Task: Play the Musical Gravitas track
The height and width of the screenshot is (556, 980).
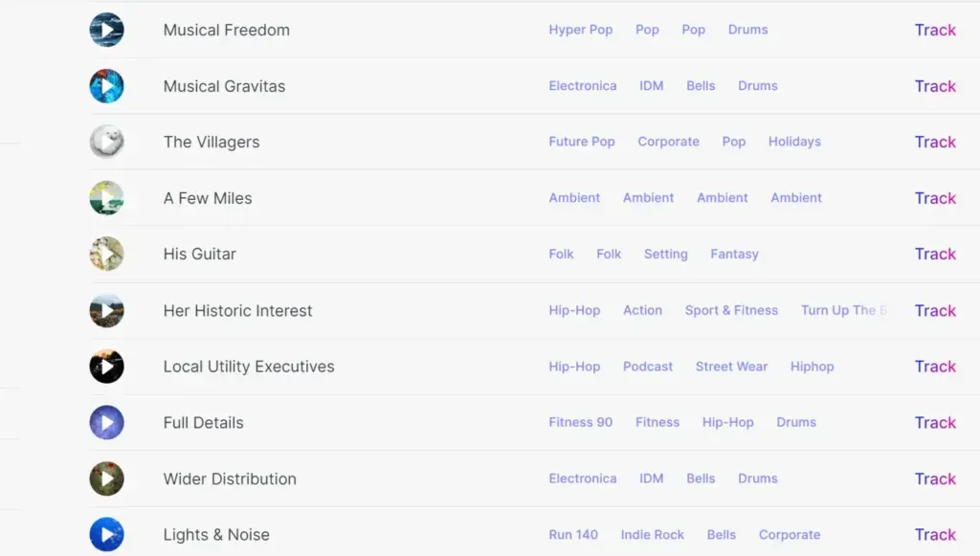Action: pyautogui.click(x=107, y=86)
